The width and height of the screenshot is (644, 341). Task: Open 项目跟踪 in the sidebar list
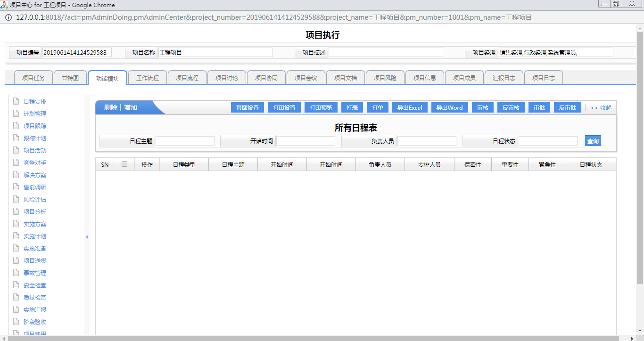pyautogui.click(x=35, y=126)
